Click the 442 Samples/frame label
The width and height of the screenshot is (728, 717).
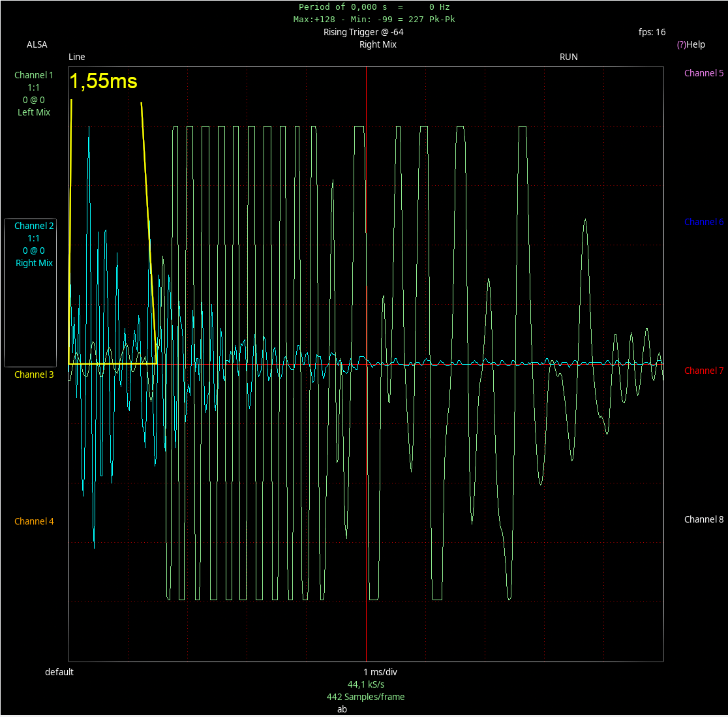(366, 697)
